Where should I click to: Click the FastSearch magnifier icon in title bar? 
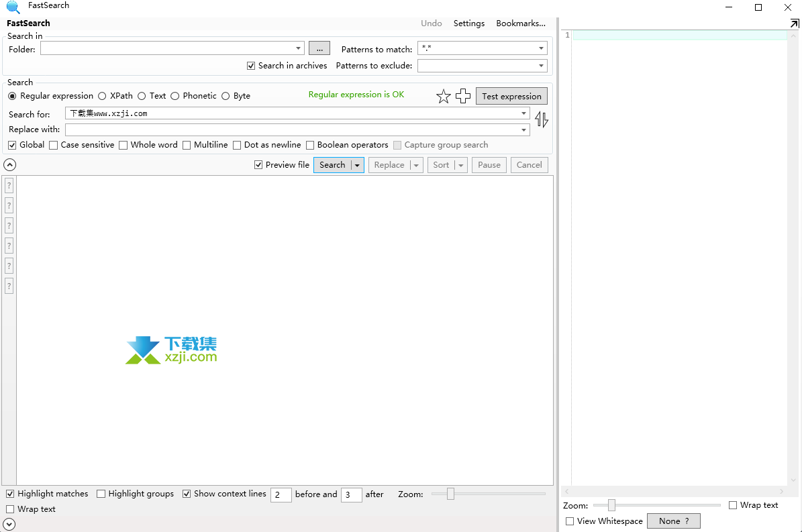(x=13, y=6)
